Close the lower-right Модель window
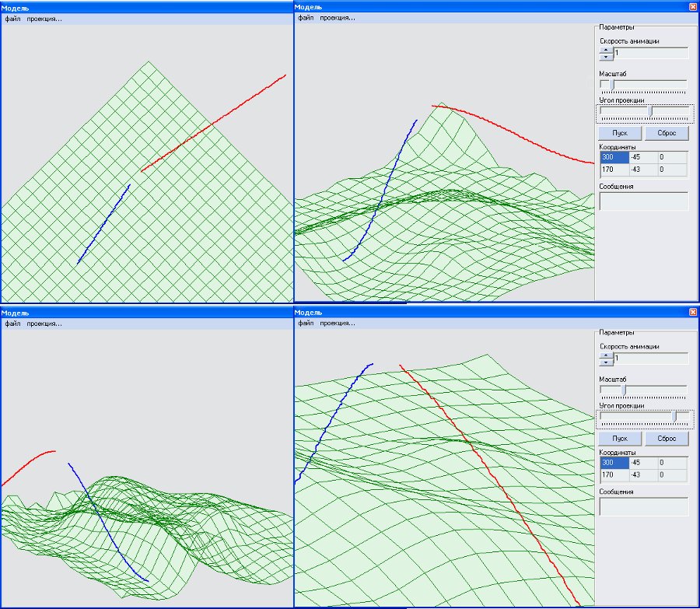The height and width of the screenshot is (609, 700). pyautogui.click(x=693, y=312)
